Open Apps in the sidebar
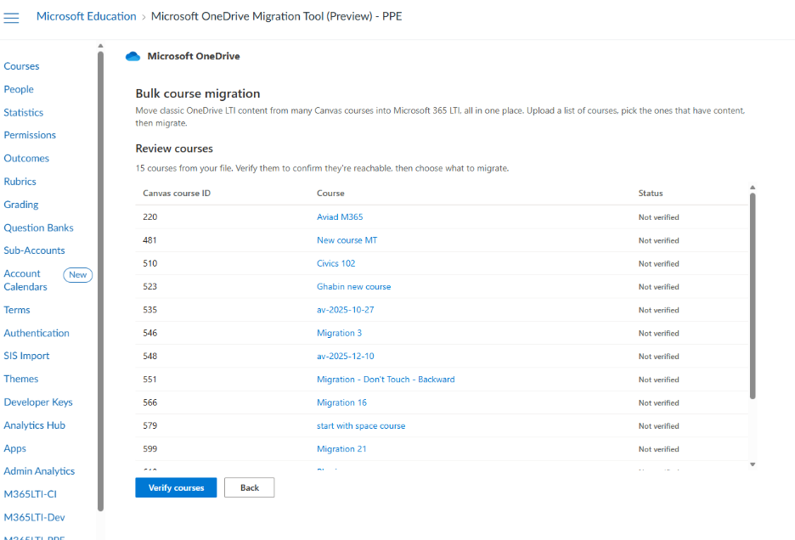795x540 pixels. click(15, 449)
